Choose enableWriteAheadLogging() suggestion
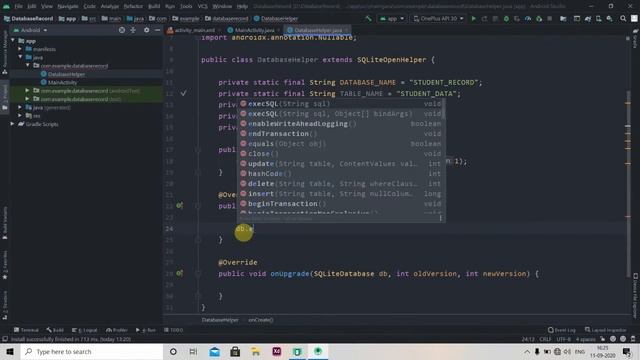640x360 pixels. (341, 124)
